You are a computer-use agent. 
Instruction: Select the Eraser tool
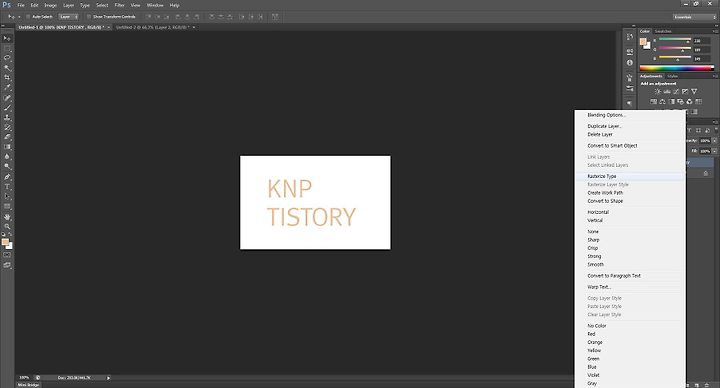pos(7,137)
